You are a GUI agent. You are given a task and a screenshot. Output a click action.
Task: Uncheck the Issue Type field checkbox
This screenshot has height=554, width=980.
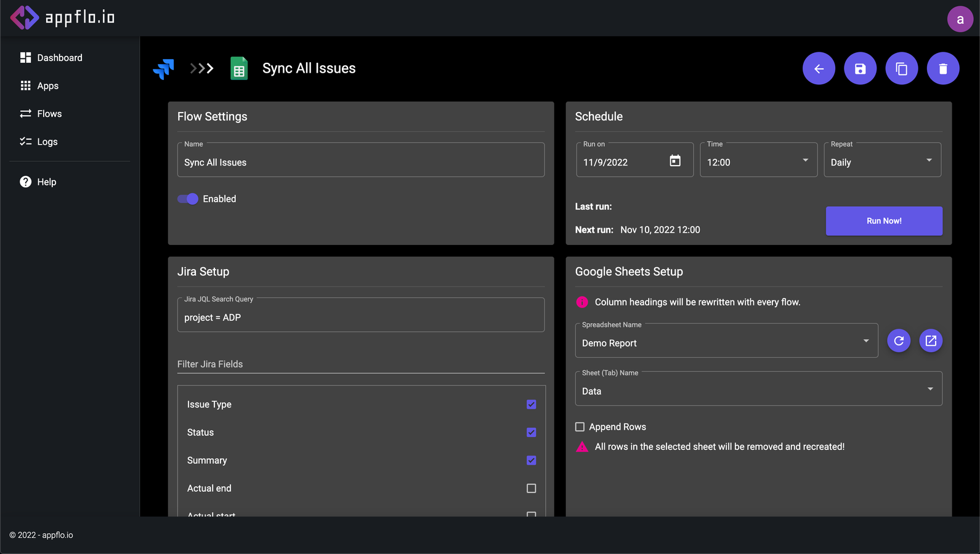click(532, 404)
